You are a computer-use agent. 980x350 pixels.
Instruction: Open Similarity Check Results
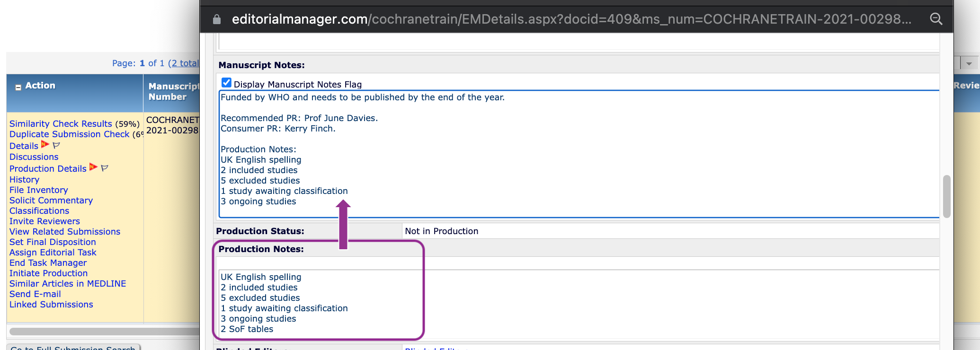pyautogui.click(x=61, y=124)
